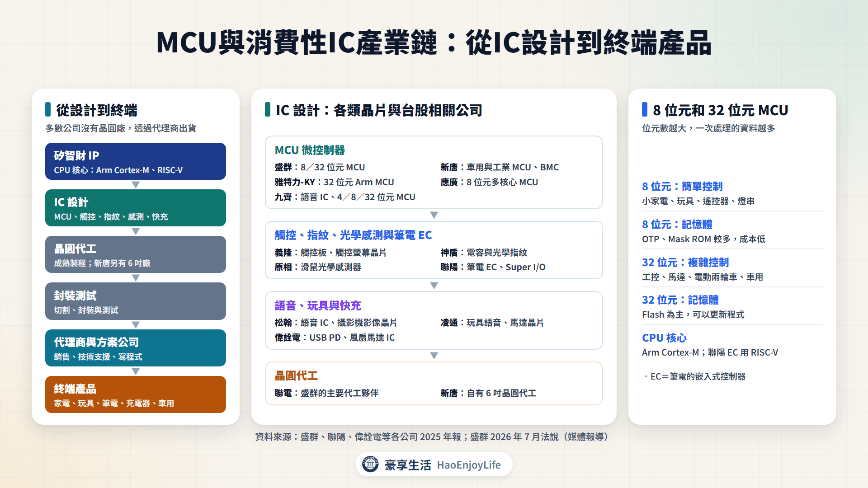Click the IC 設計：各類晶片與台股相關公司 title
The image size is (868, 488).
379,110
